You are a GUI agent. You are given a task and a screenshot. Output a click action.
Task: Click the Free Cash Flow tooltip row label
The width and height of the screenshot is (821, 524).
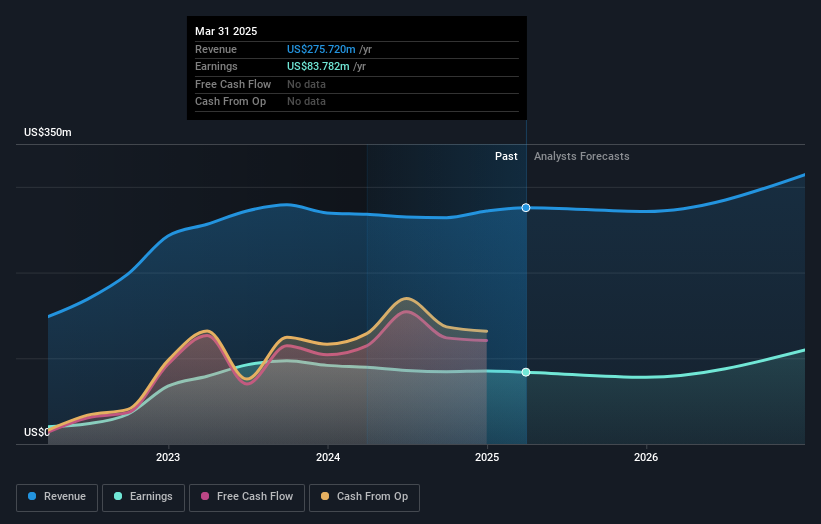[233, 84]
